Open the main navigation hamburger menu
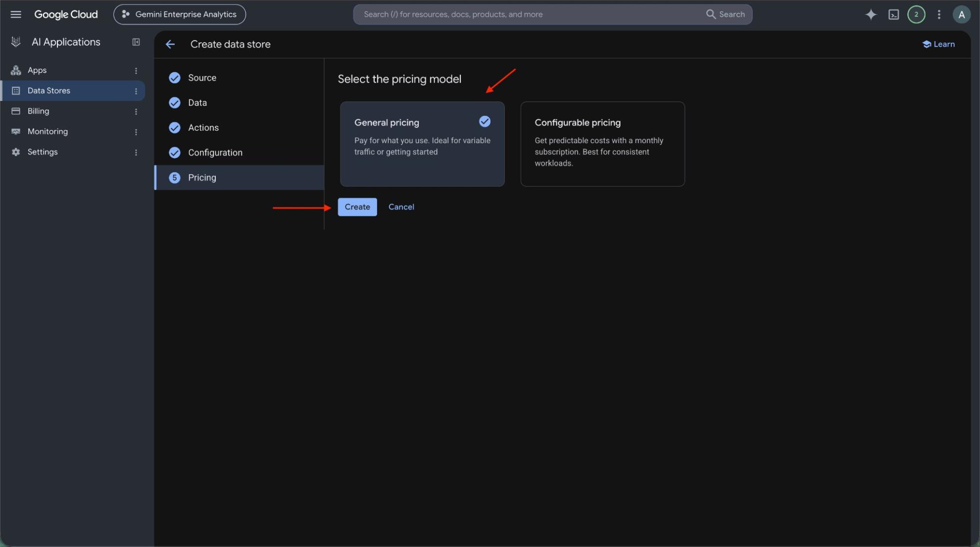Screen dimensions: 980x547 [16, 14]
